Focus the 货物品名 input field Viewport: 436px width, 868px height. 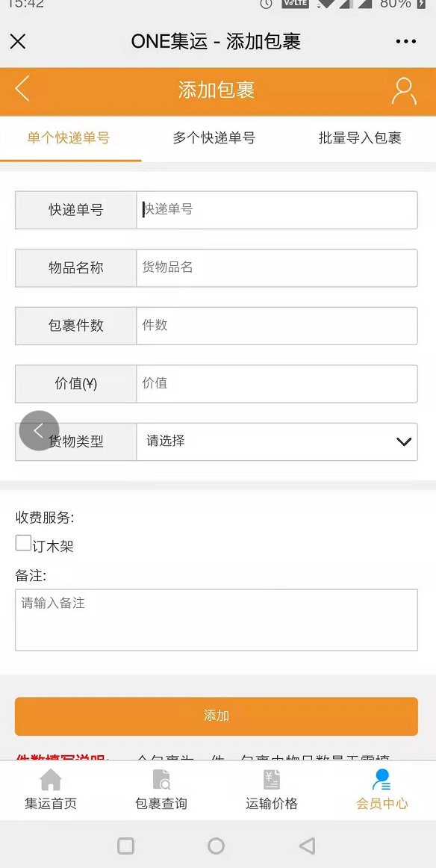(277, 268)
